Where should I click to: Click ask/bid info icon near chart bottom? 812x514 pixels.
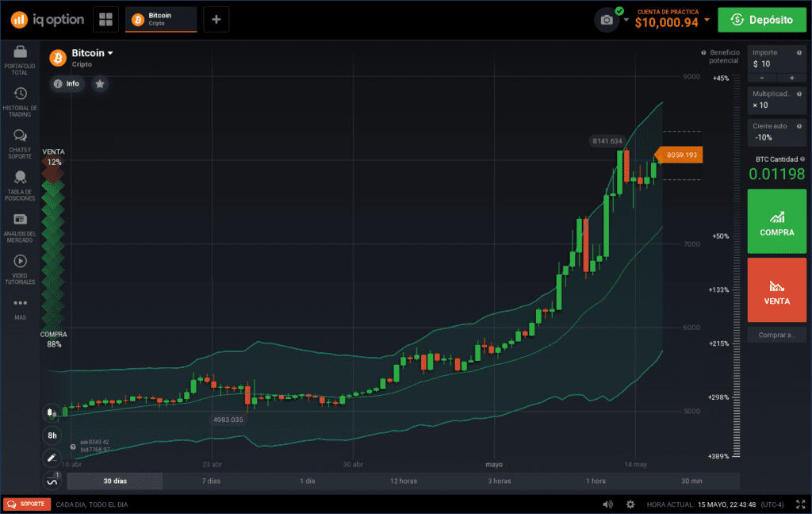73,447
